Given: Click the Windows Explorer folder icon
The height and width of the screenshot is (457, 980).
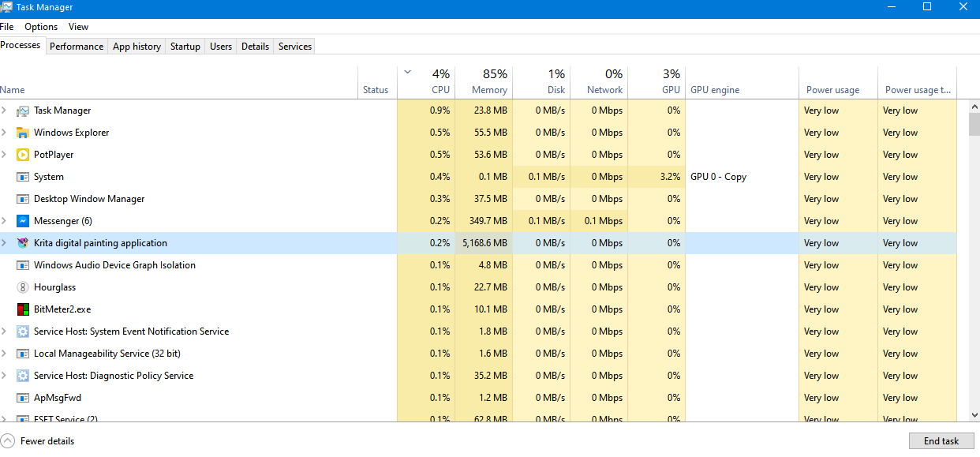Looking at the screenshot, I should point(23,133).
